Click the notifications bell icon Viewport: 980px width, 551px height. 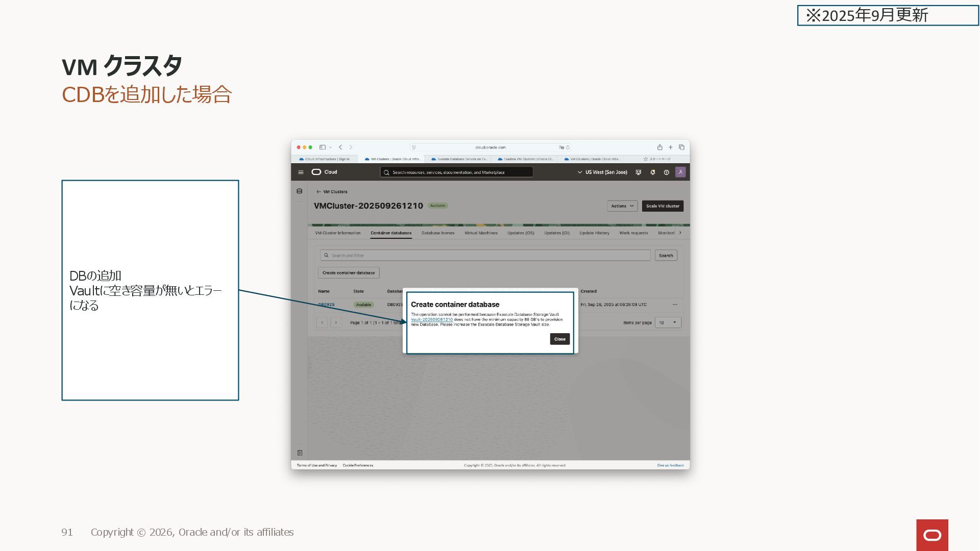[x=652, y=172]
